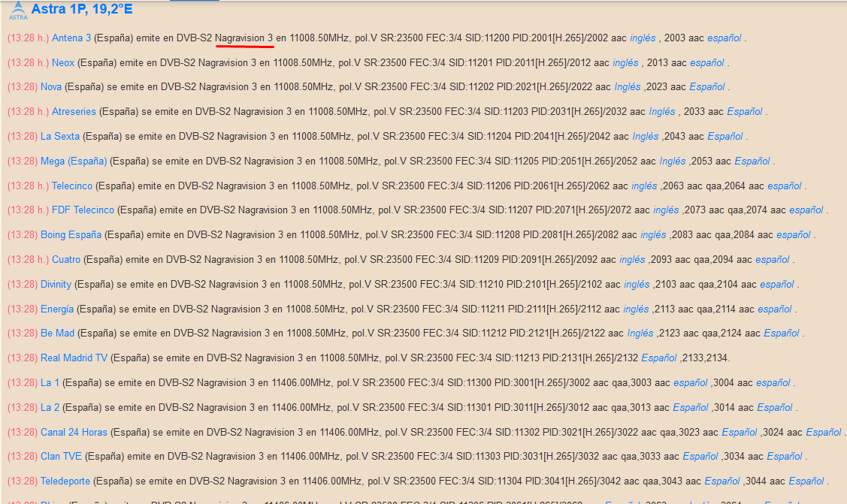847x504 pixels.
Task: Click Español language link in Mega row
Action: pyautogui.click(x=752, y=161)
